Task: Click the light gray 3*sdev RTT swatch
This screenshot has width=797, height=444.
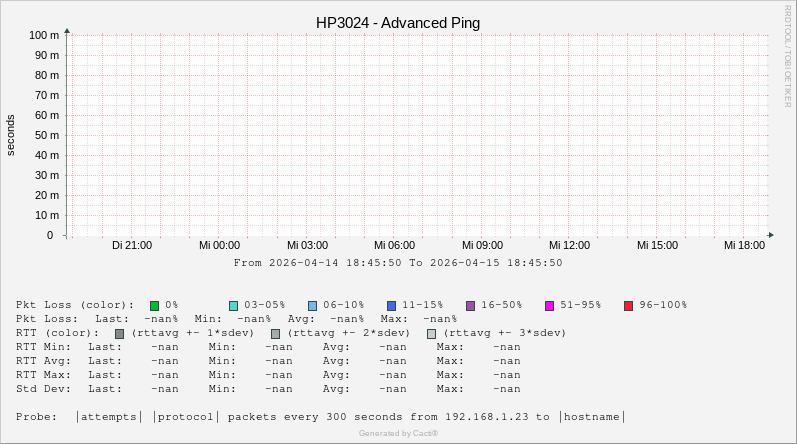Action: coord(432,333)
